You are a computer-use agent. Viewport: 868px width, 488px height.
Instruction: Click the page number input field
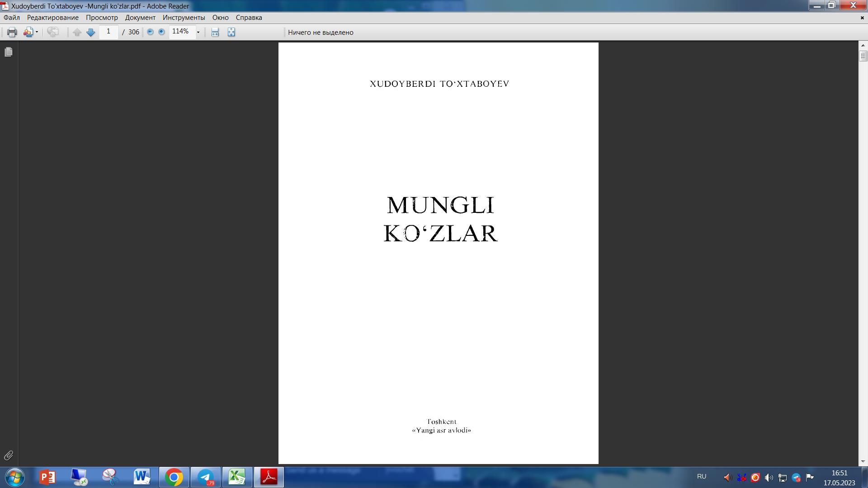(108, 32)
